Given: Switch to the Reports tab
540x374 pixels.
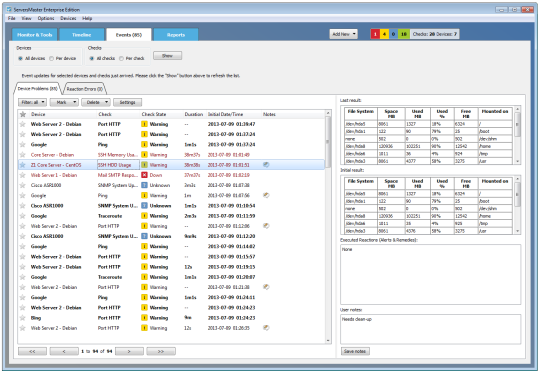Looking at the screenshot, I should pyautogui.click(x=176, y=35).
